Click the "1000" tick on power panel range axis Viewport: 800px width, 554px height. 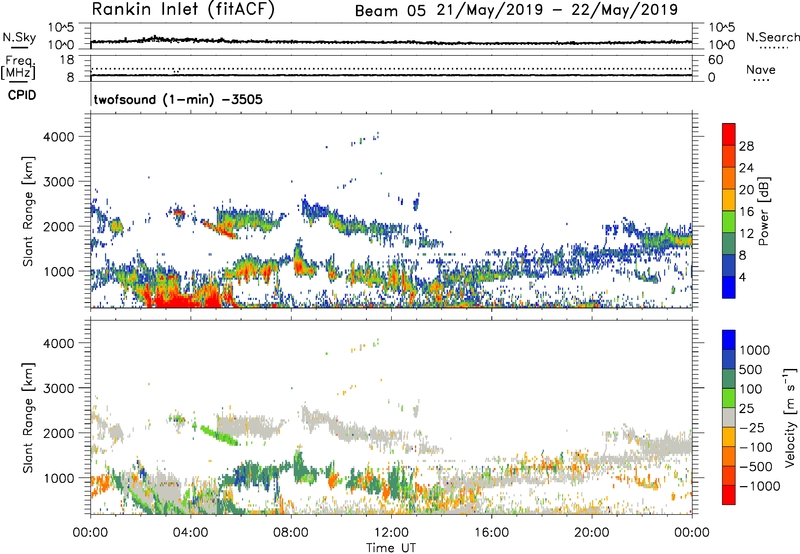58,271
